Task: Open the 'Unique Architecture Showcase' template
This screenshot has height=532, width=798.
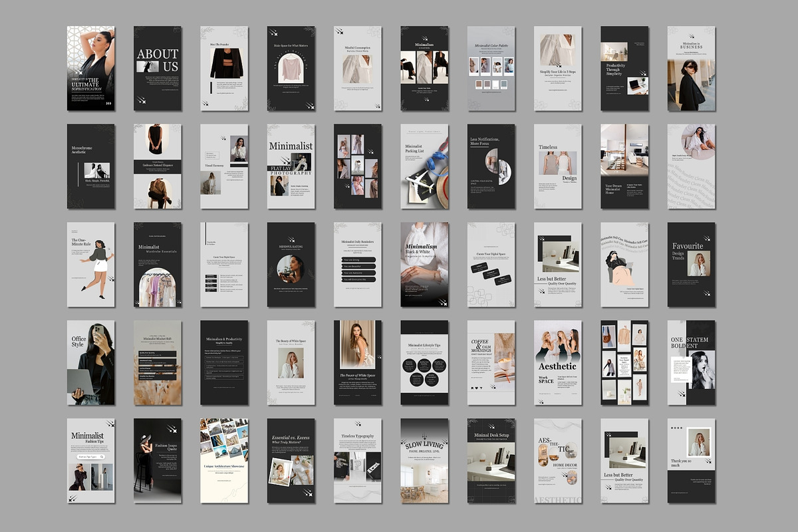Action: point(224,460)
